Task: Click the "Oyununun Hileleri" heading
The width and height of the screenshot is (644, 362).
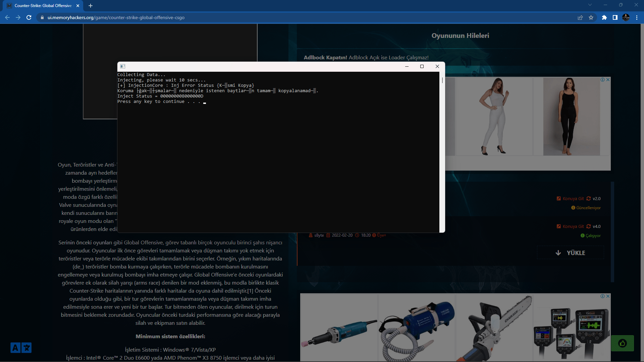Action: (460, 36)
